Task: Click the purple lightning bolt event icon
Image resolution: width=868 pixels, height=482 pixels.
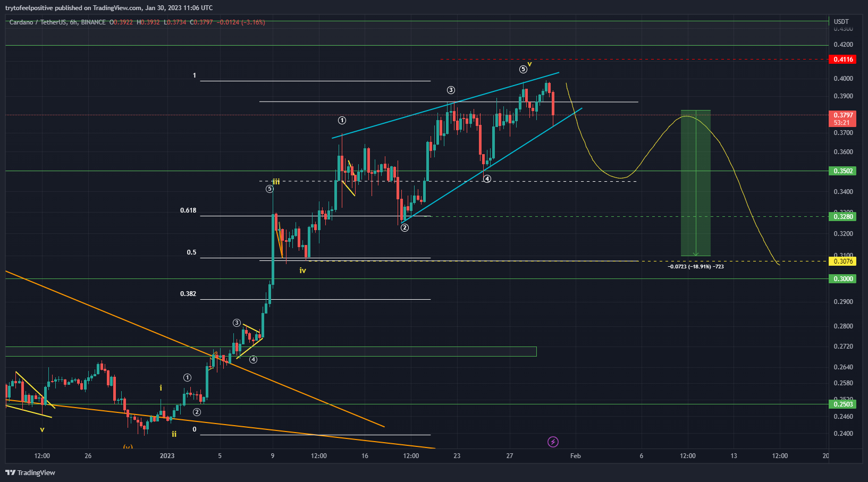Action: point(553,442)
